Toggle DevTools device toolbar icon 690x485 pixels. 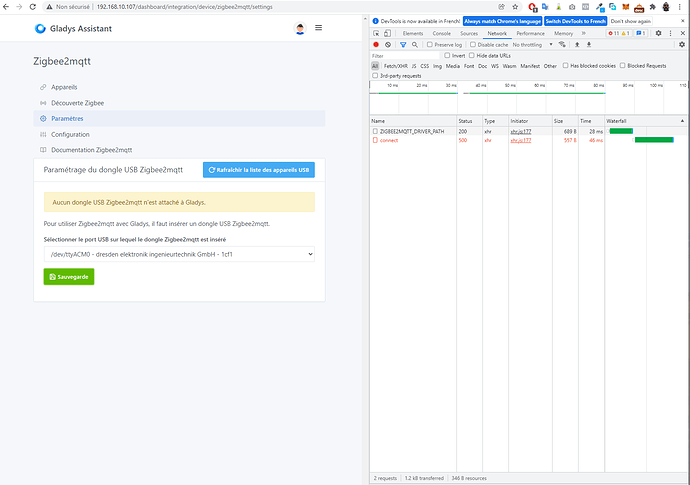387,33
